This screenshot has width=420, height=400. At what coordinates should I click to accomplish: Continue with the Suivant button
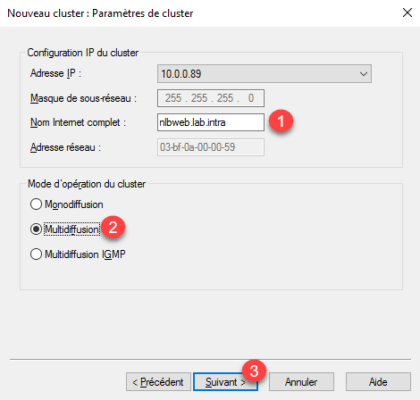pos(225,382)
